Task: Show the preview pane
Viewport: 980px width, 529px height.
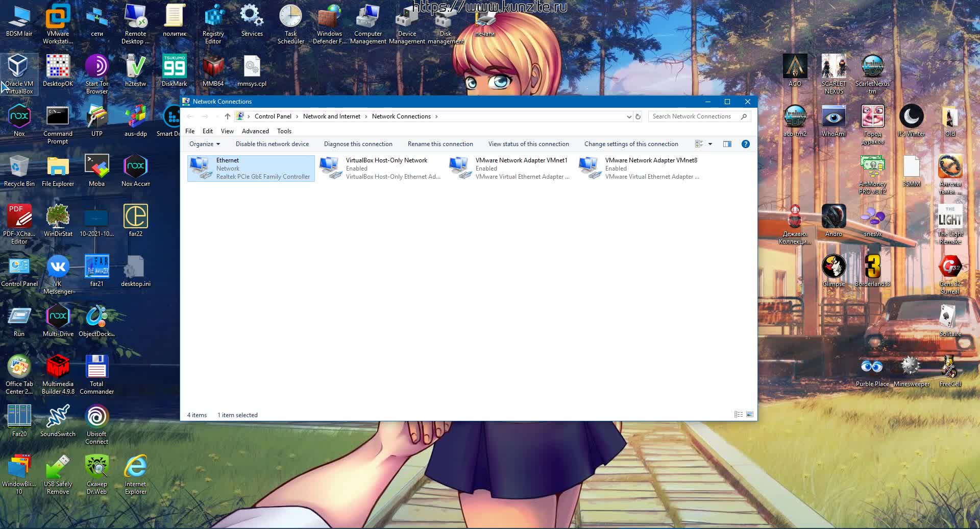Action: pyautogui.click(x=727, y=144)
